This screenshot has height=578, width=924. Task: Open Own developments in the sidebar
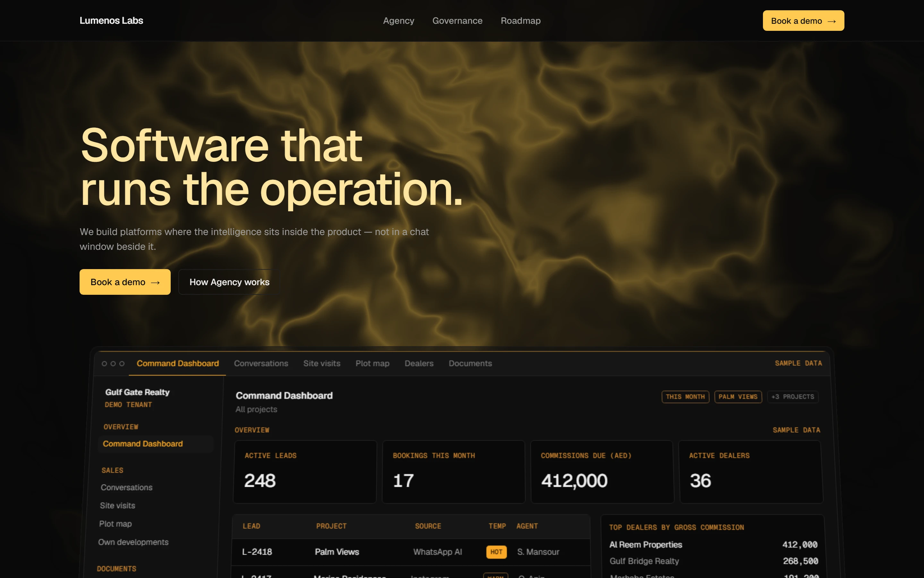[133, 542]
